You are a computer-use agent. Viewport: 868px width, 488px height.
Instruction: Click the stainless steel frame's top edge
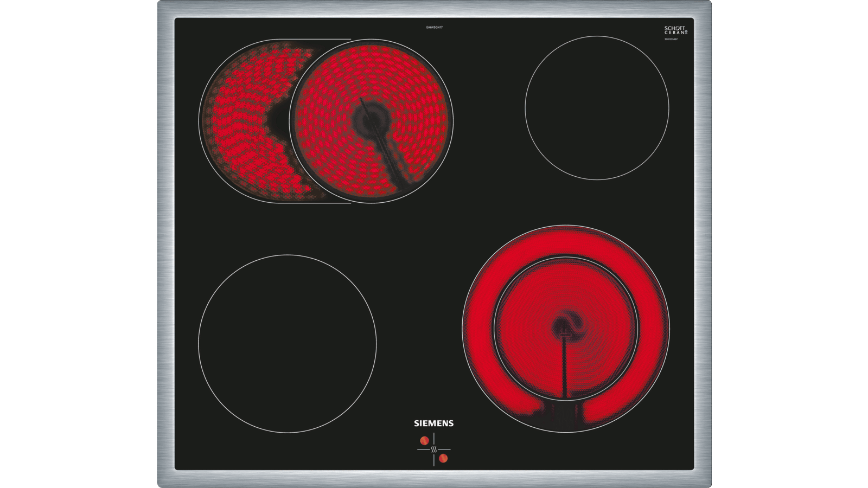[x=434, y=9]
